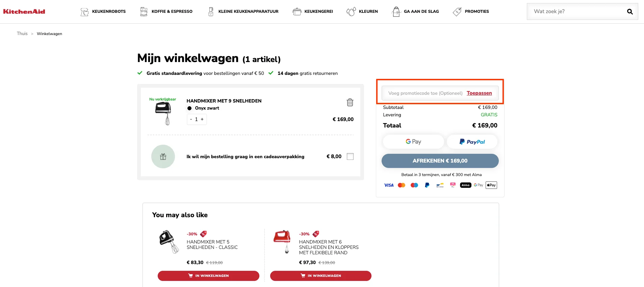Increase quantity with the plus stepper
644x287 pixels.
[202, 119]
